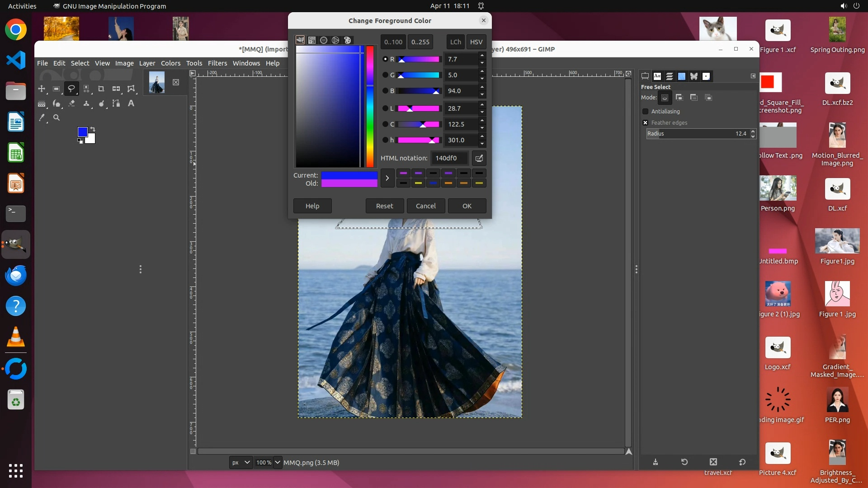This screenshot has height=488, width=868.
Task: Click the vertical hue rainbow slider
Action: (x=370, y=107)
